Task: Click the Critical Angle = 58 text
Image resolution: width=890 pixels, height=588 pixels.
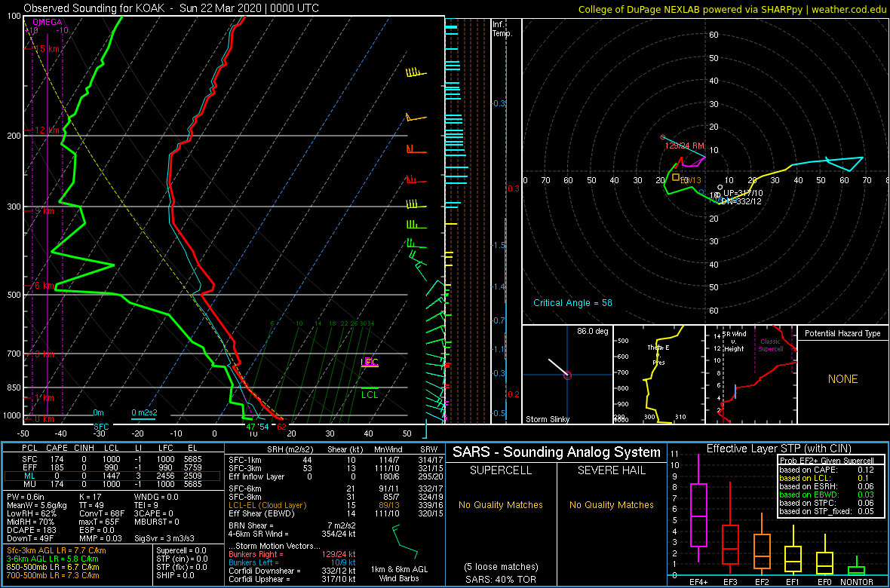Action: click(x=572, y=302)
